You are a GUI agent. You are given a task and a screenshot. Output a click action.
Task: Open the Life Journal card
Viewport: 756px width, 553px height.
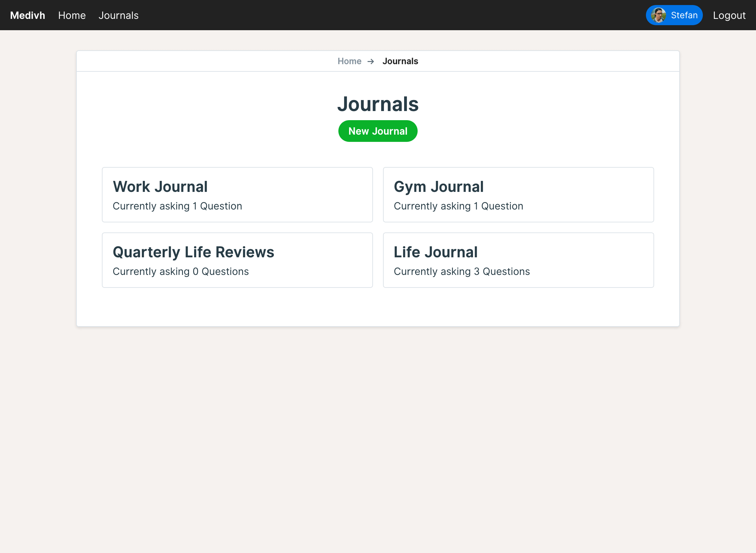pos(518,260)
